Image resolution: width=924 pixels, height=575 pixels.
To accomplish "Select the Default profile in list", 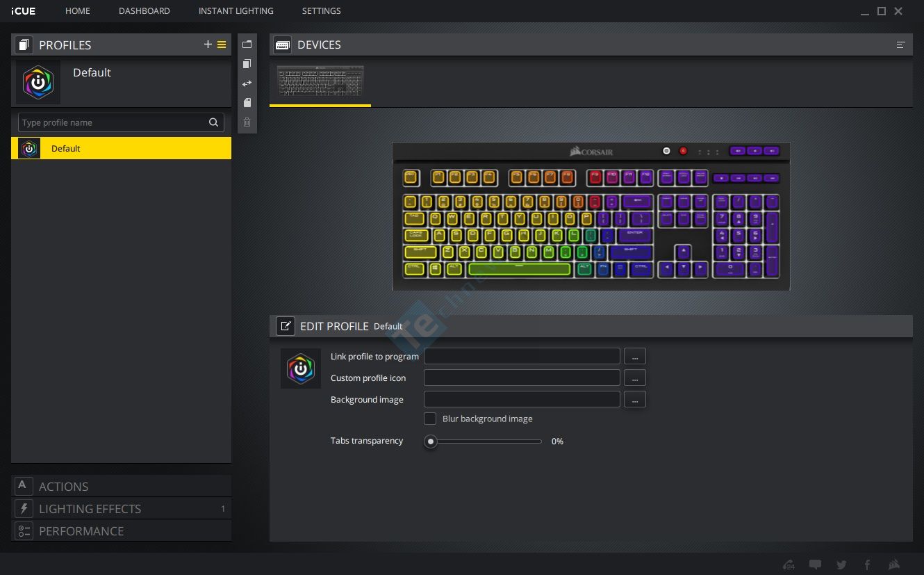I will (x=121, y=148).
